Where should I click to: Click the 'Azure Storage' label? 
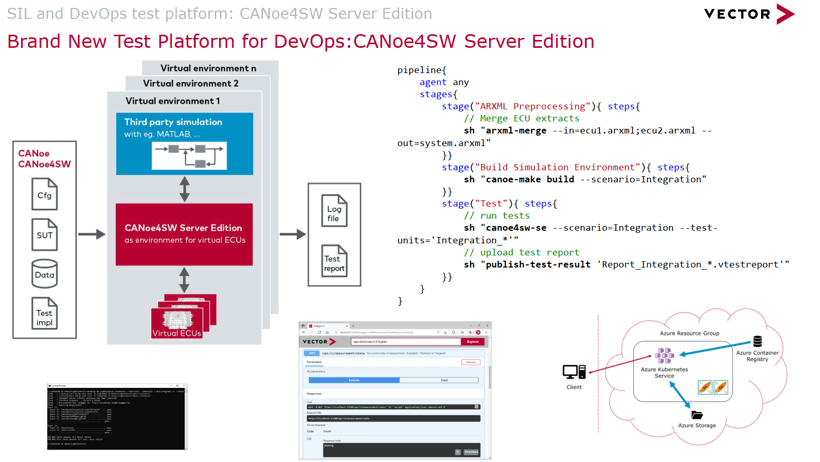(697, 425)
